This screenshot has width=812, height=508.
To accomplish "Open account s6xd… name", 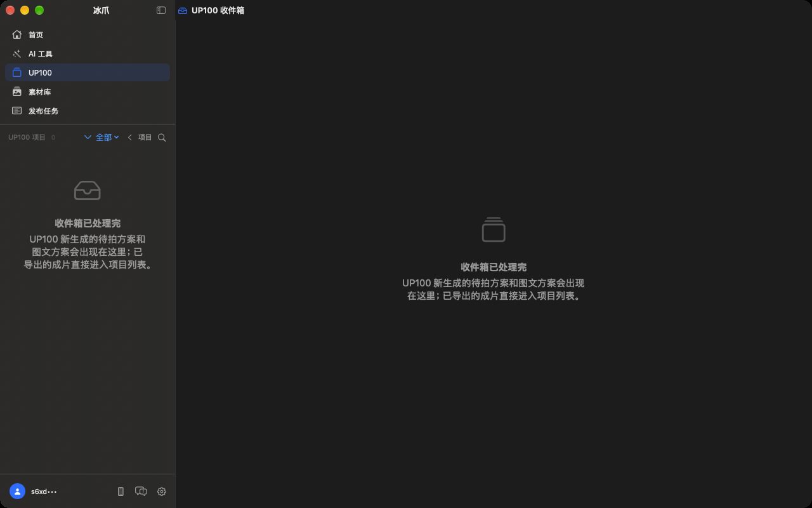I will pyautogui.click(x=44, y=491).
